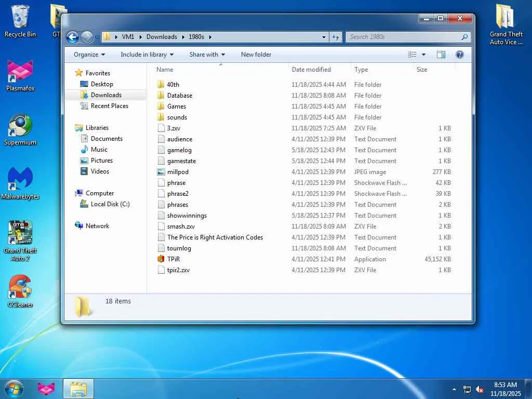
Task: Open Include in library dropdown
Action: tap(147, 55)
